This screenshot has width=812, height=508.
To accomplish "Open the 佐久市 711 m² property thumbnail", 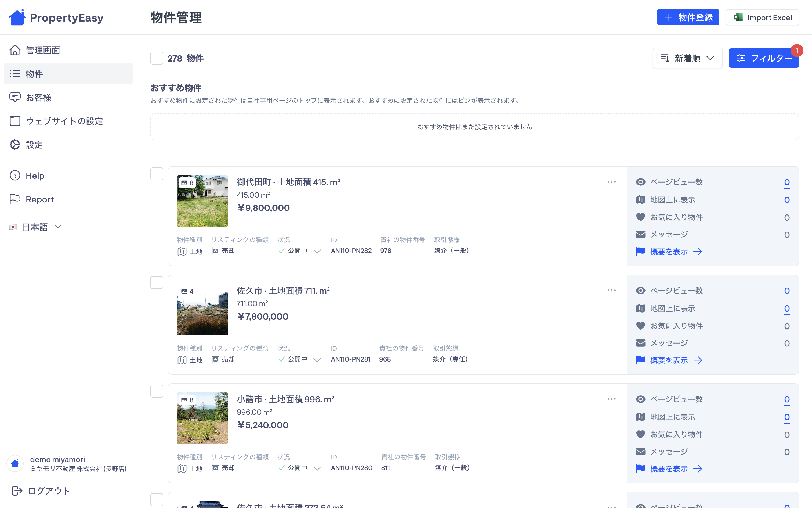I will [202, 309].
